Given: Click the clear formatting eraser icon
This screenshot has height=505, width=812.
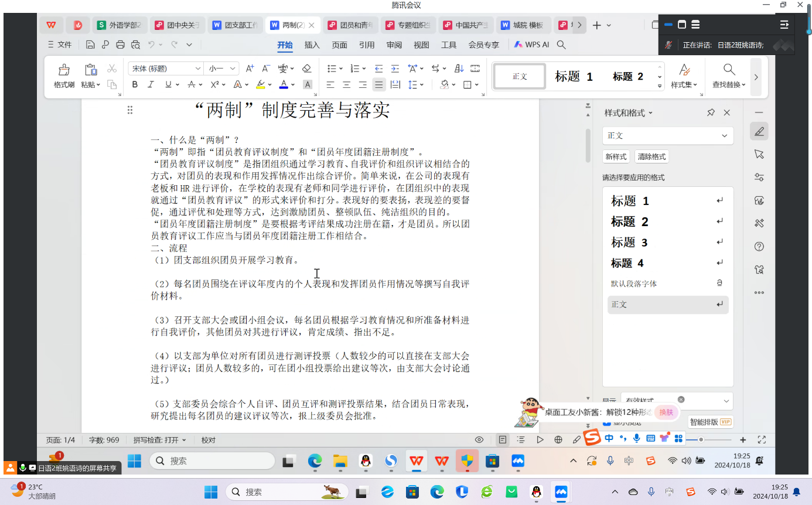Looking at the screenshot, I should pos(306,69).
